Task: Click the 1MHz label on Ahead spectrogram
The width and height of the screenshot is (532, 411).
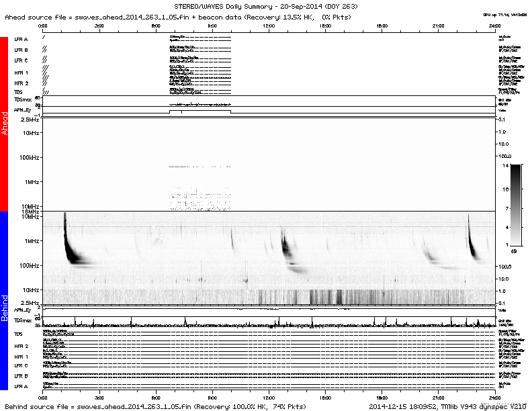Action: 32,182
